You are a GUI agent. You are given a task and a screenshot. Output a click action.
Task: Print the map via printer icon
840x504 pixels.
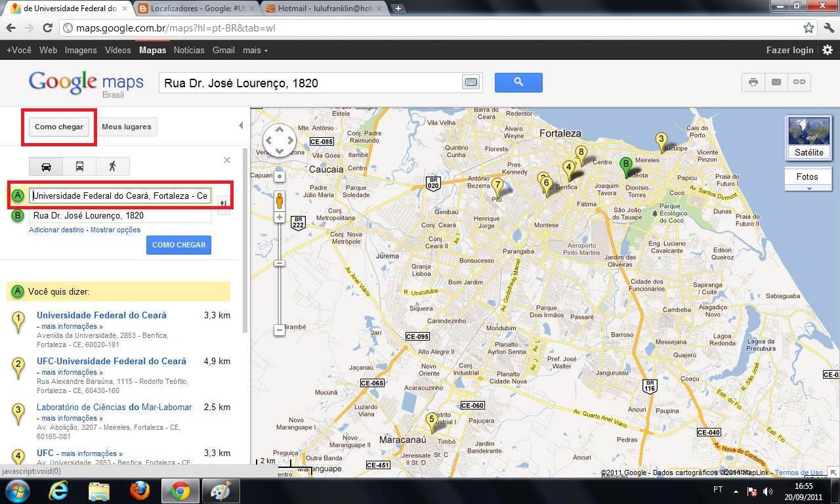tap(753, 82)
